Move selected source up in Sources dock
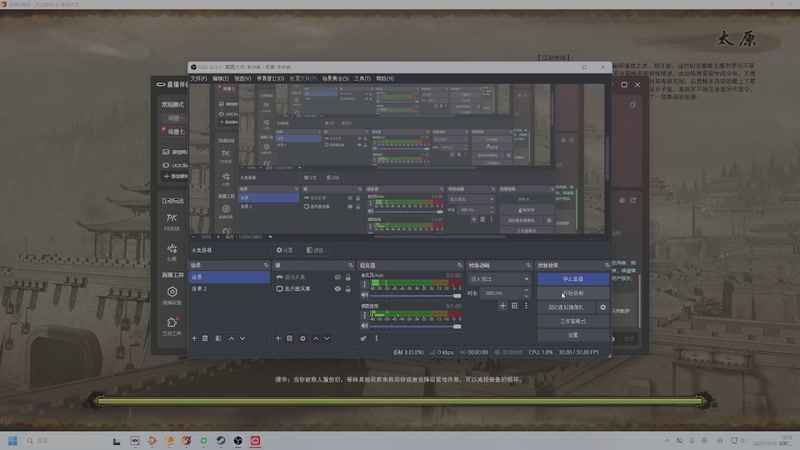The width and height of the screenshot is (800, 450). tap(316, 338)
